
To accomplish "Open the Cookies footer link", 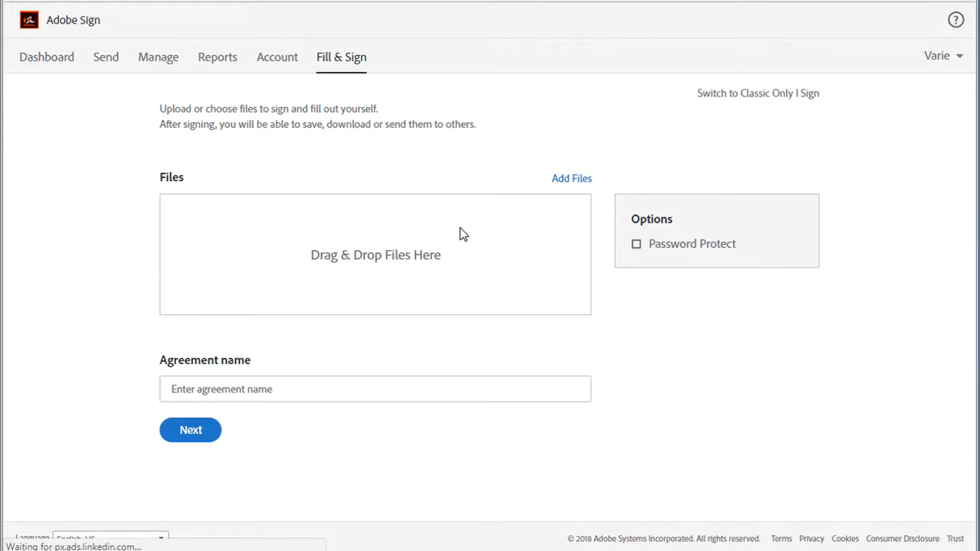I will [845, 539].
